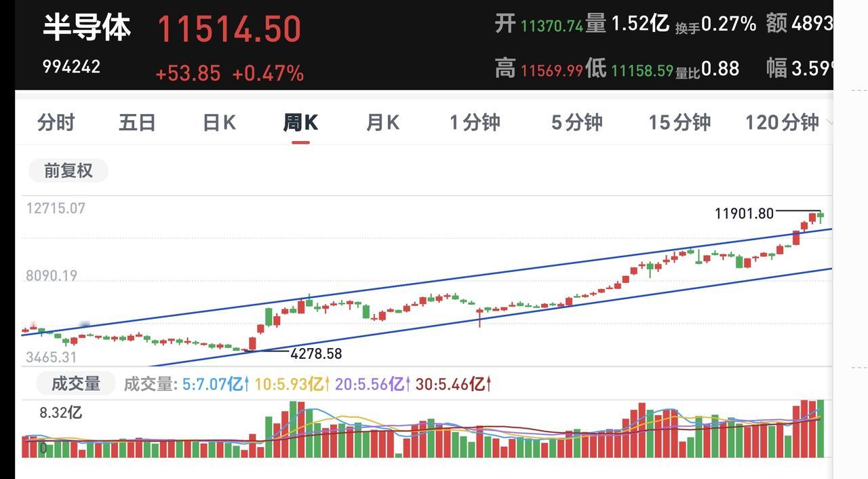Click the 8090.19 price axis label

click(x=52, y=276)
